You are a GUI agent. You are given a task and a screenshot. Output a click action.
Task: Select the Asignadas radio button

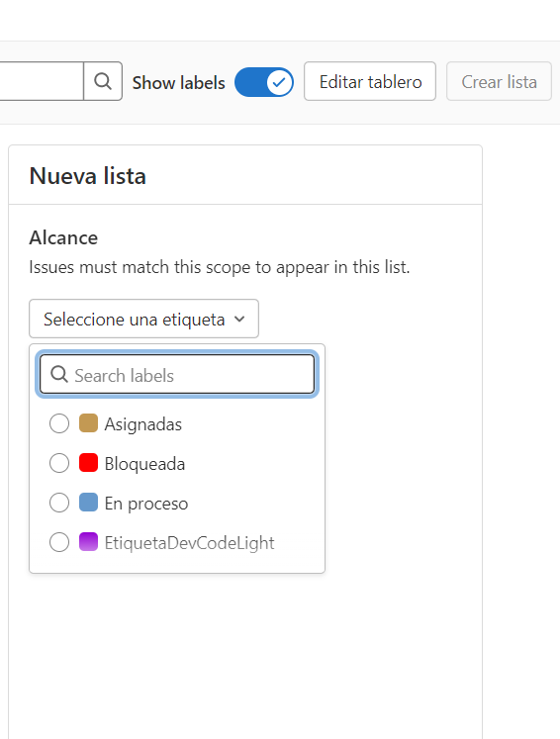pos(59,423)
